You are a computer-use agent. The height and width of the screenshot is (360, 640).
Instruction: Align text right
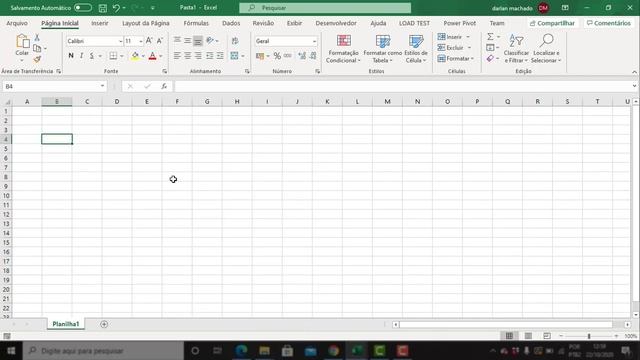198,56
